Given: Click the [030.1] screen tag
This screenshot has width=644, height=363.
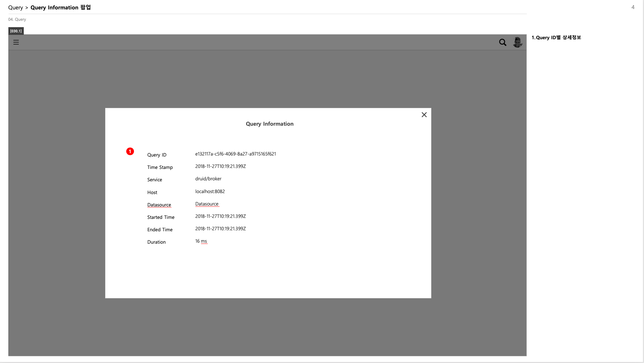Looking at the screenshot, I should point(16,31).
